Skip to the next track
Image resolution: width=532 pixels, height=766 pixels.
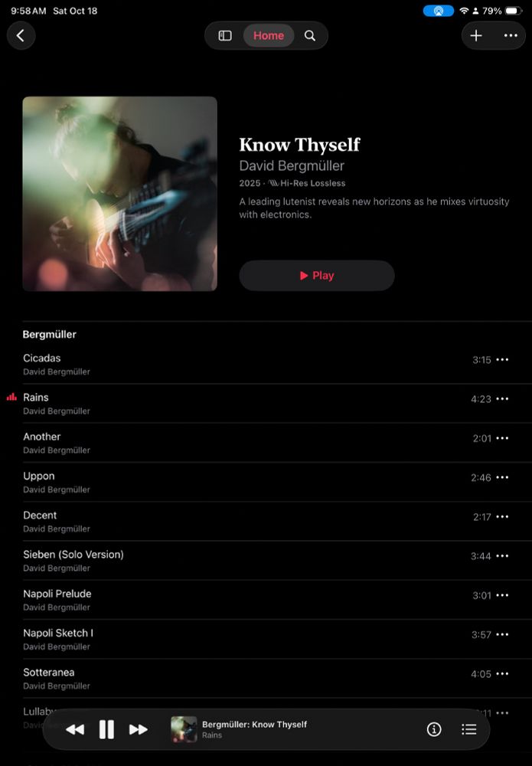(x=139, y=729)
